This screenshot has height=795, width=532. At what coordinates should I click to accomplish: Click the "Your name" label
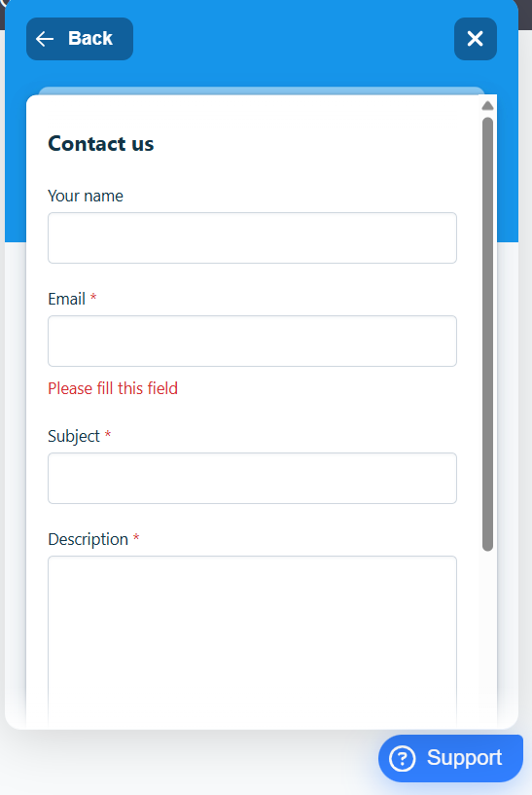(86, 197)
